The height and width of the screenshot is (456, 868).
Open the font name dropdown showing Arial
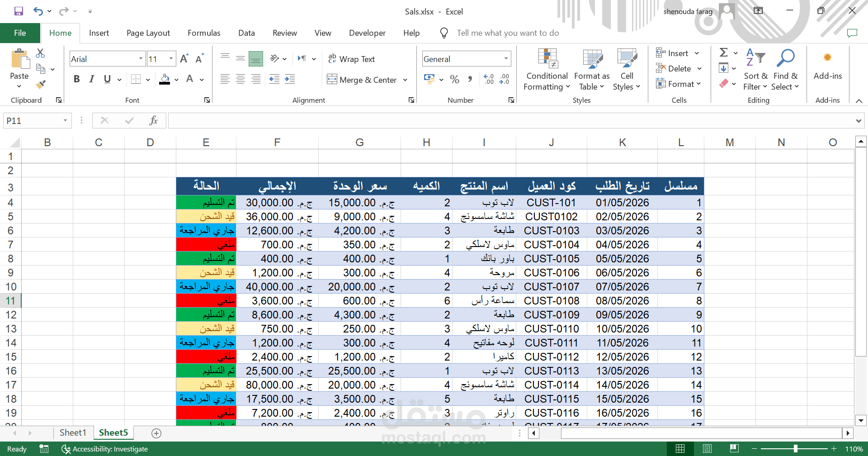[141, 59]
